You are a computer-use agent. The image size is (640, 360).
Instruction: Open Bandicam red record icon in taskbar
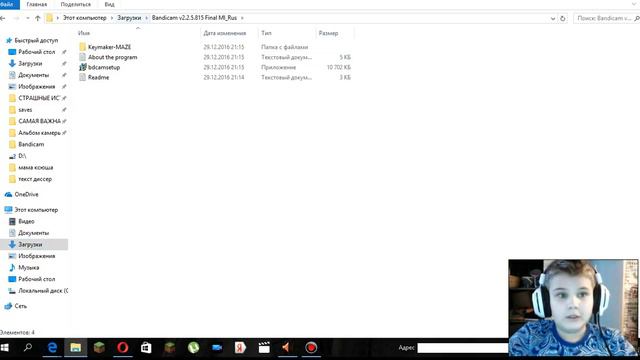(x=311, y=348)
